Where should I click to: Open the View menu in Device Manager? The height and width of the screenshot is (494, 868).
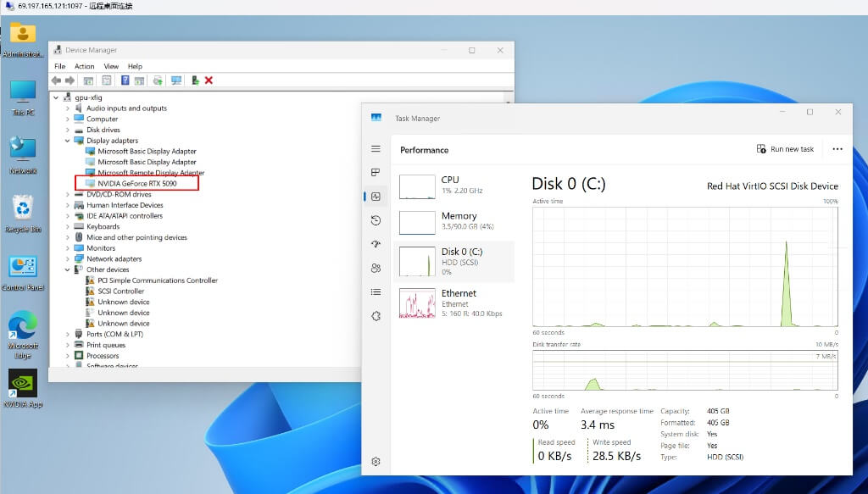(111, 66)
